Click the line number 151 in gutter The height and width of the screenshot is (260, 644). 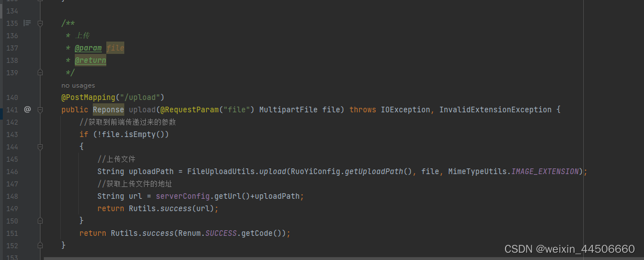(12, 234)
